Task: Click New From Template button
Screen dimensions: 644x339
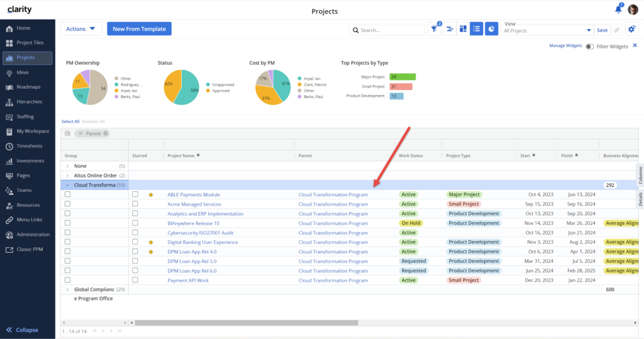Action: [x=139, y=29]
